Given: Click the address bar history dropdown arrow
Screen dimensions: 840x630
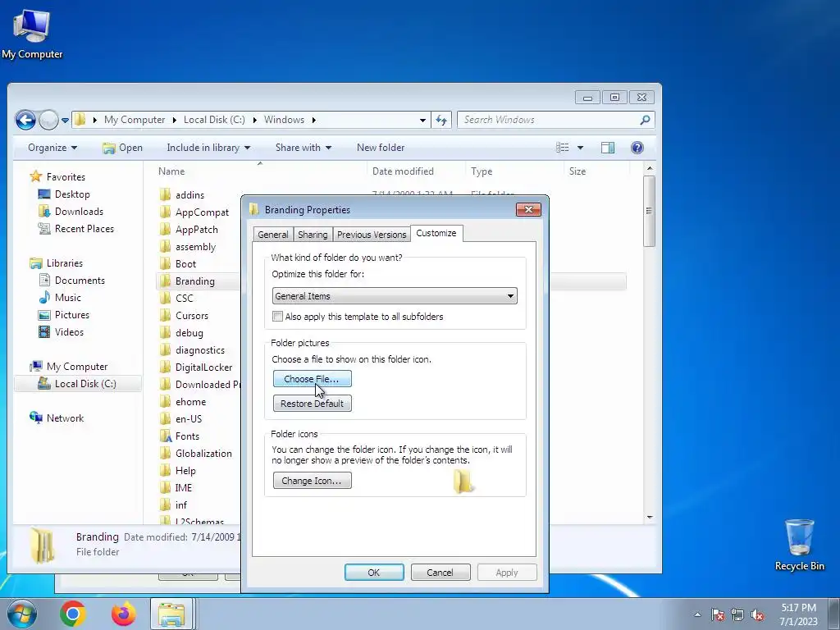Looking at the screenshot, I should pyautogui.click(x=422, y=120).
